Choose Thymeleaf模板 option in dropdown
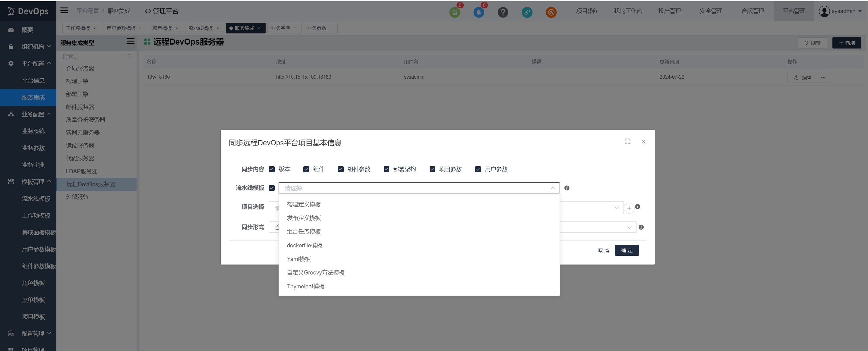Screen dimensions: 868x351 tap(305, 286)
